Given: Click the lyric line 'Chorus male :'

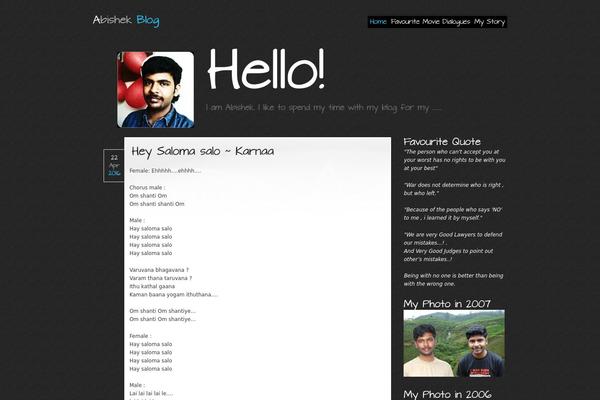Looking at the screenshot, I should [147, 188].
